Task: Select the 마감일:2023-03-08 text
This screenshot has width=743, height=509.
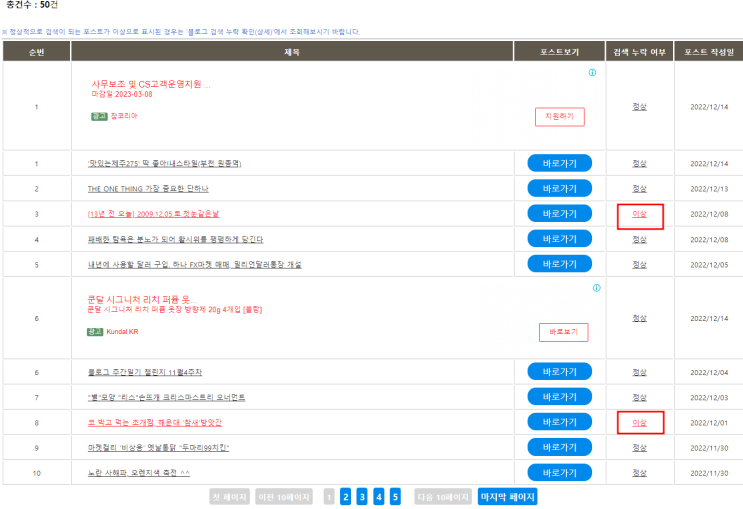Action: (x=122, y=94)
